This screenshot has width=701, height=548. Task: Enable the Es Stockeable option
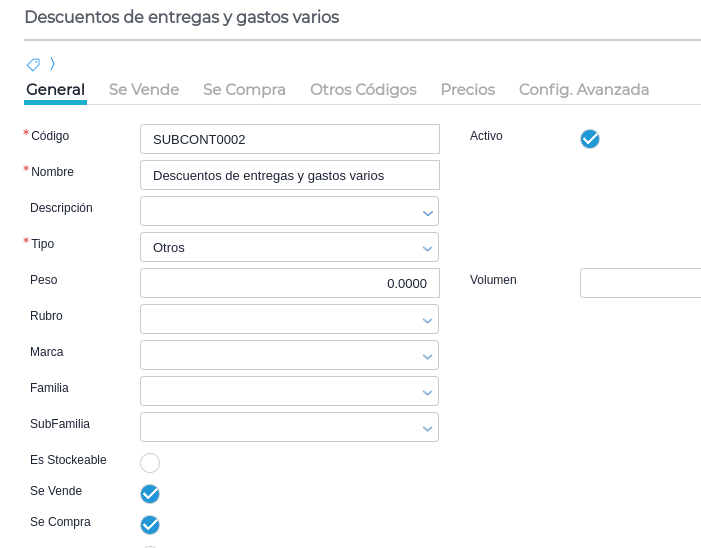150,462
